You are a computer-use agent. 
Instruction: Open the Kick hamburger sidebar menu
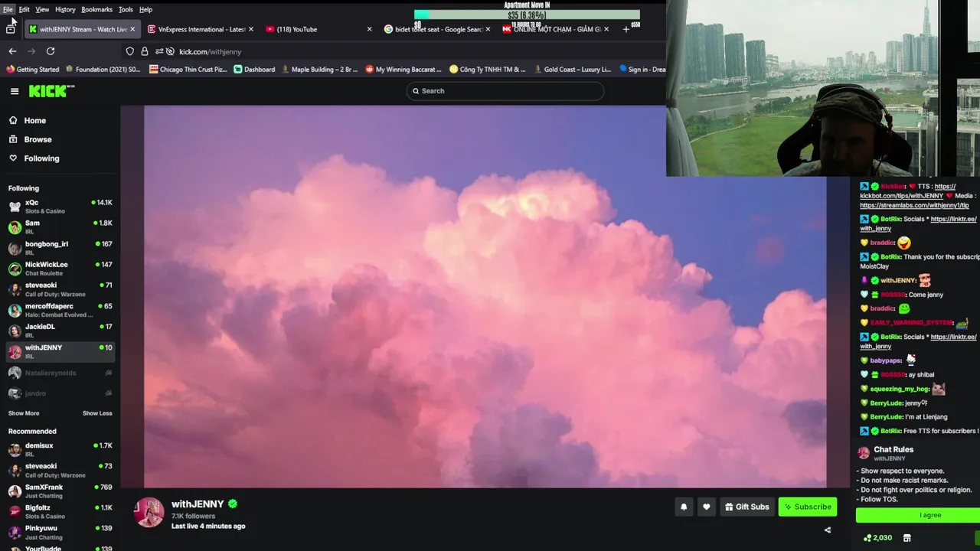[15, 91]
